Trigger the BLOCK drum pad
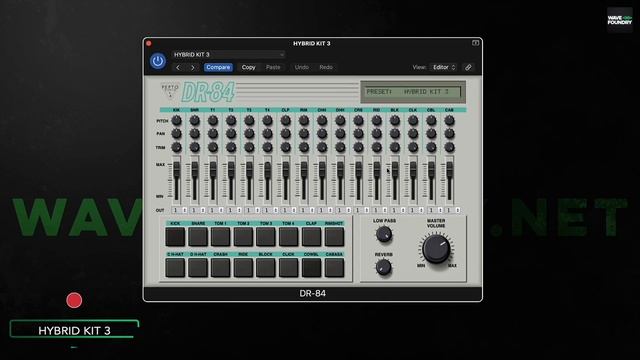 click(x=266, y=268)
